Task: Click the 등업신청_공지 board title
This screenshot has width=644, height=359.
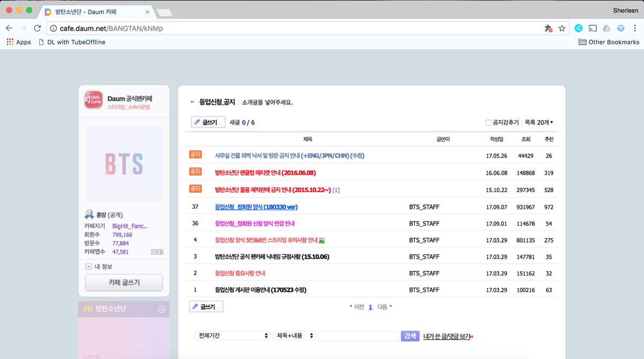Action: point(217,102)
